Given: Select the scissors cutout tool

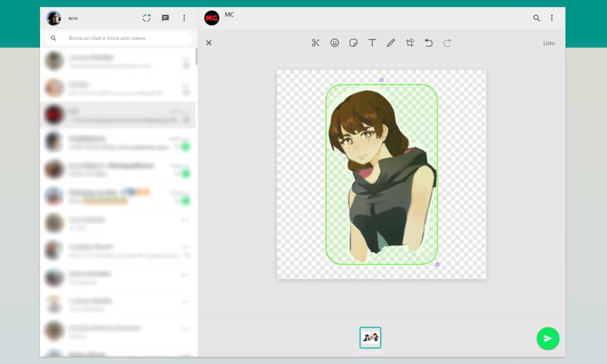Looking at the screenshot, I should (x=316, y=43).
